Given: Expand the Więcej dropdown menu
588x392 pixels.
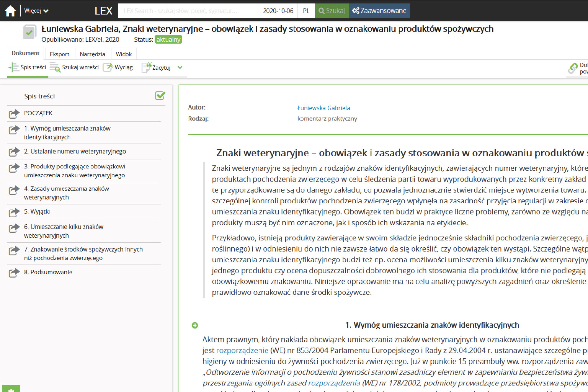Looking at the screenshot, I should coord(36,11).
